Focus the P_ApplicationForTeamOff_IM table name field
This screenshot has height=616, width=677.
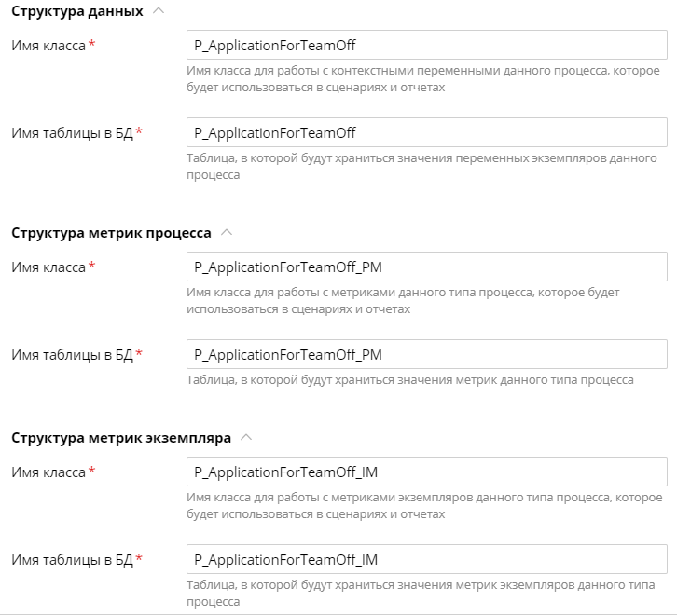coord(426,559)
